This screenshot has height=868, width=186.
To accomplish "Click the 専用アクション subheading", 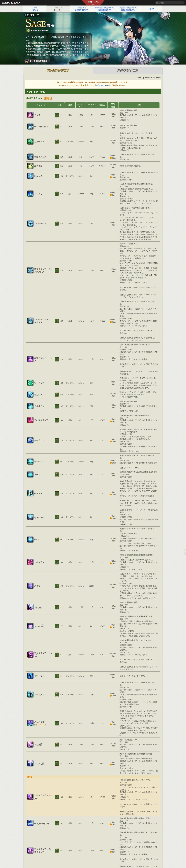I will pyautogui.click(x=34, y=98).
